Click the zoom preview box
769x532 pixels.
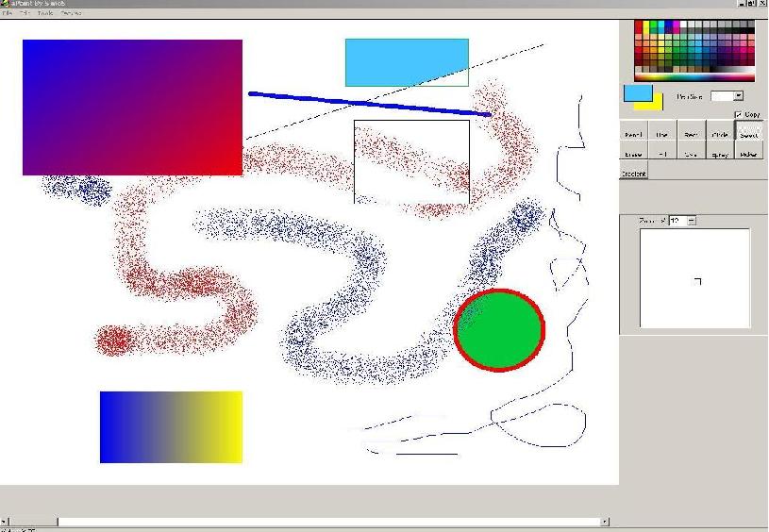click(694, 278)
